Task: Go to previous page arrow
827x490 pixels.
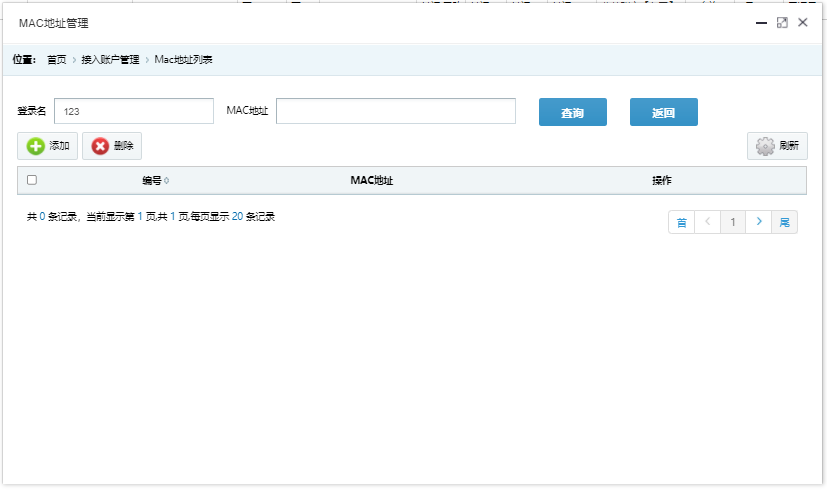Action: pos(708,222)
